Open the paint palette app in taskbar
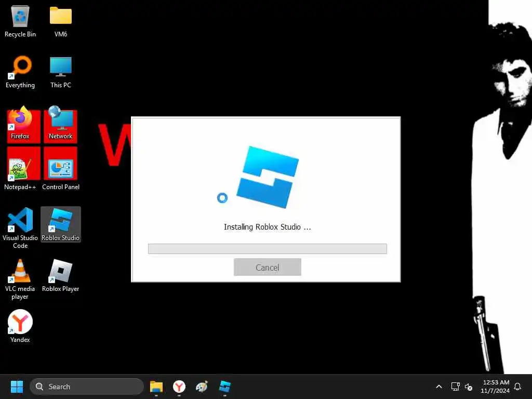 coord(202,387)
